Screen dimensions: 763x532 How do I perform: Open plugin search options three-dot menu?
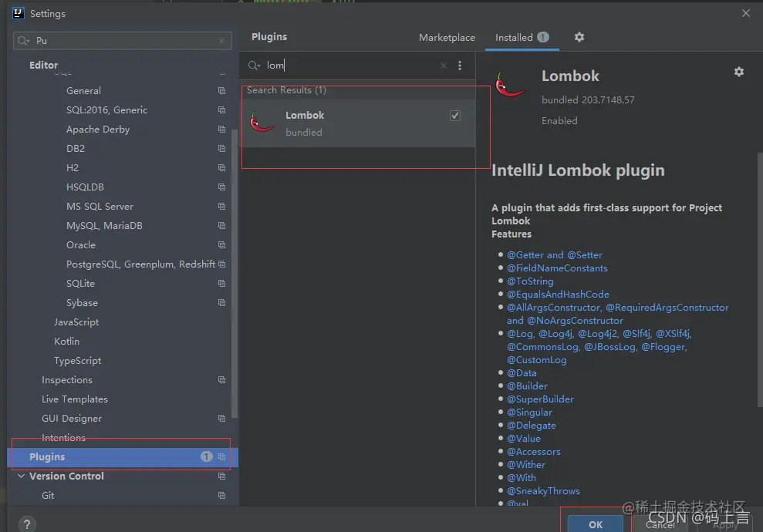[x=459, y=66]
